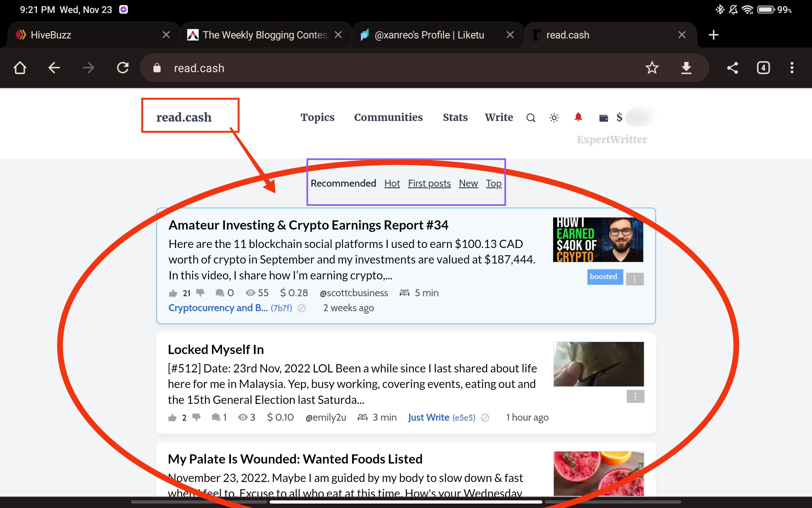Like the Locked Myself In post

point(172,417)
